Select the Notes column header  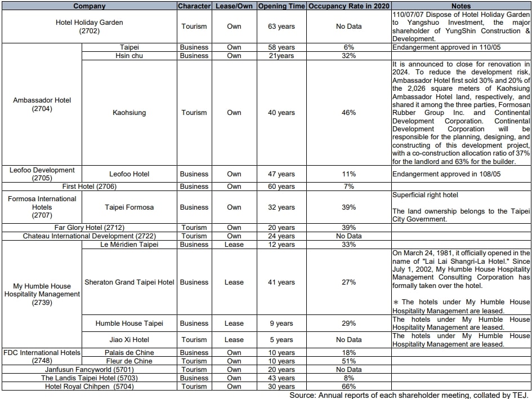tap(461, 6)
